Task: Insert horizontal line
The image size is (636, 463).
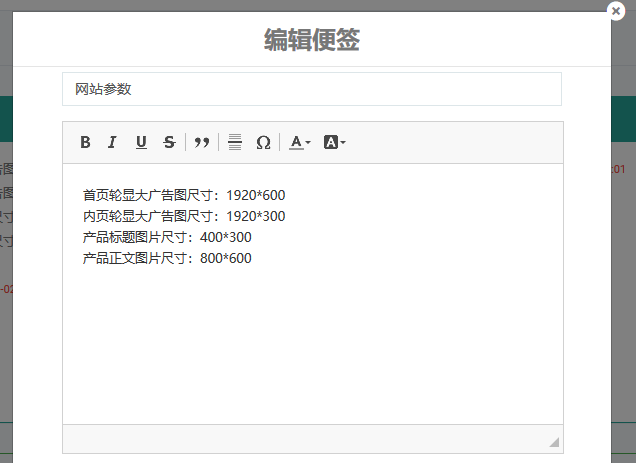Action: pos(235,142)
